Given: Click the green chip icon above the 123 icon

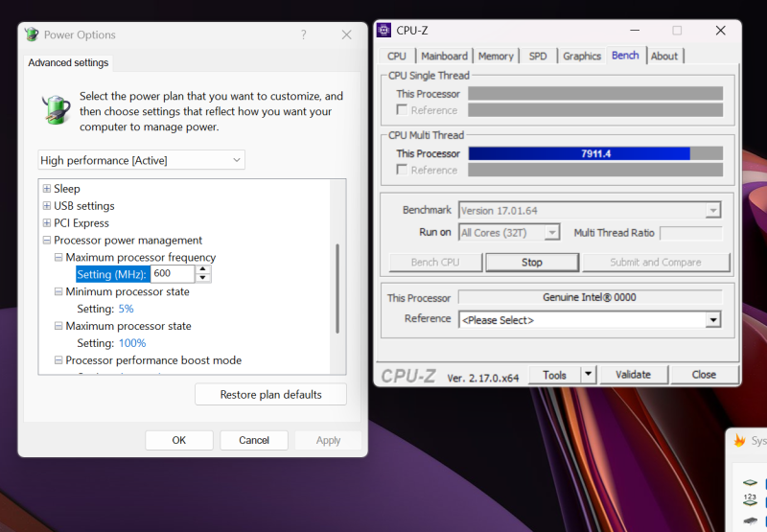Looking at the screenshot, I should pos(750,482).
